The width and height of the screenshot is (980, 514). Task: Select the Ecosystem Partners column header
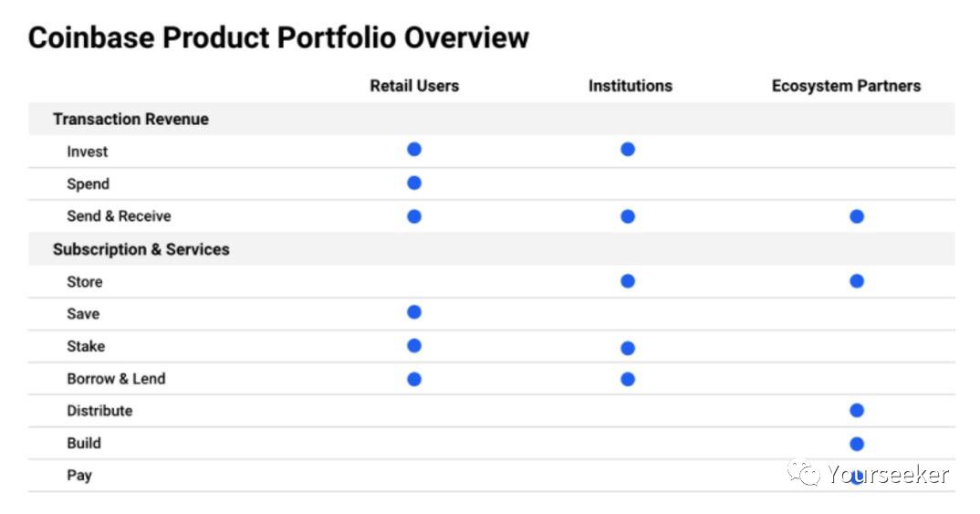click(x=846, y=86)
